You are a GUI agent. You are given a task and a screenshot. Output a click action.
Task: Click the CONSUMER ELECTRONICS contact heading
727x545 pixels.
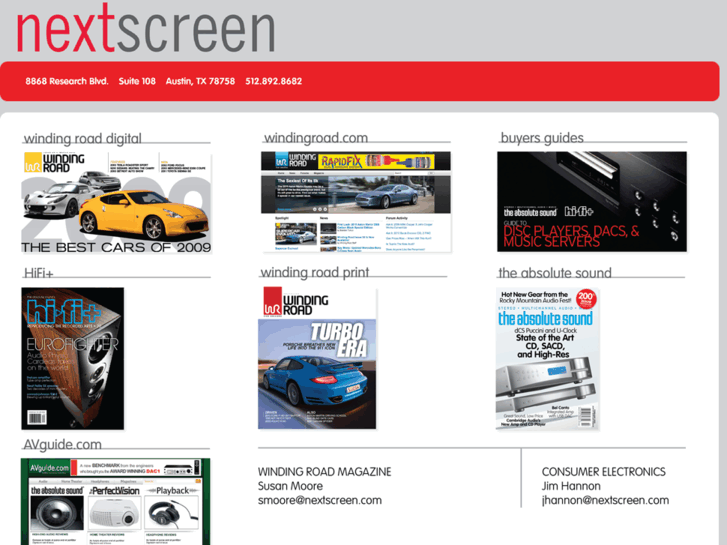tap(604, 472)
